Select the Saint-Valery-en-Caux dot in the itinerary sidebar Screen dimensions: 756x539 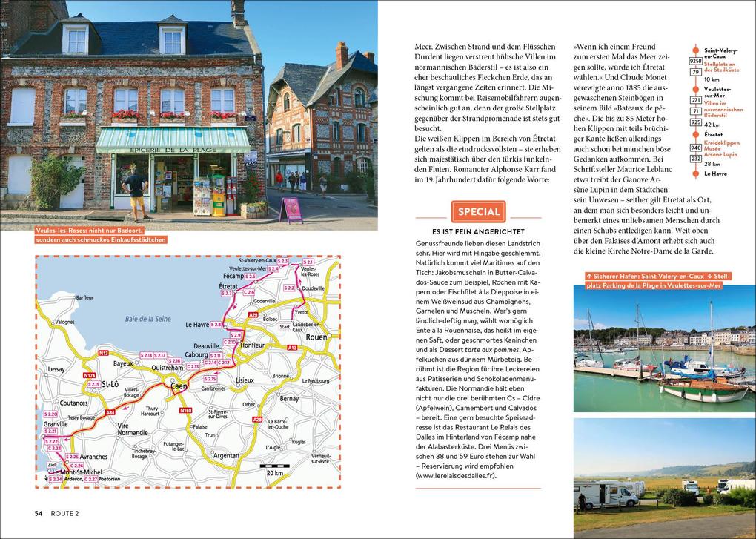[696, 50]
